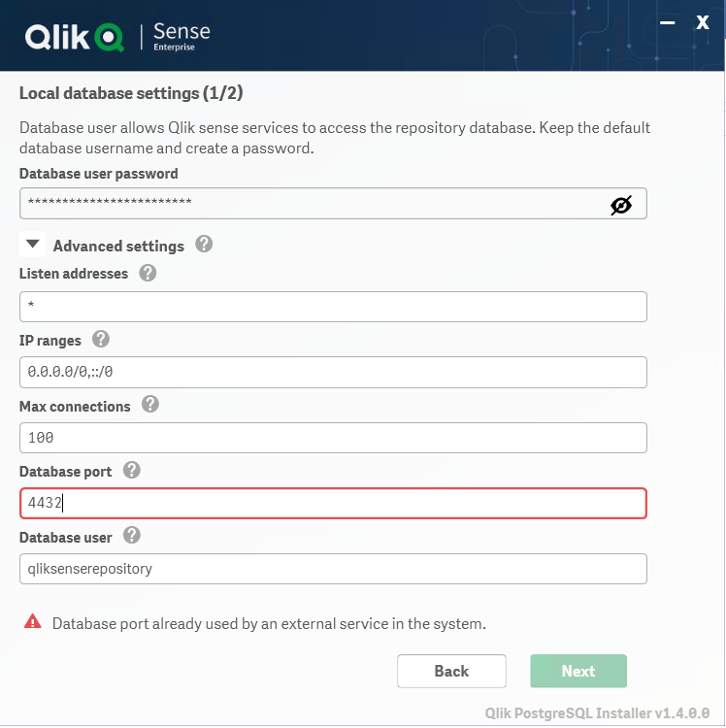
Task: Click the Next button
Action: tap(578, 671)
